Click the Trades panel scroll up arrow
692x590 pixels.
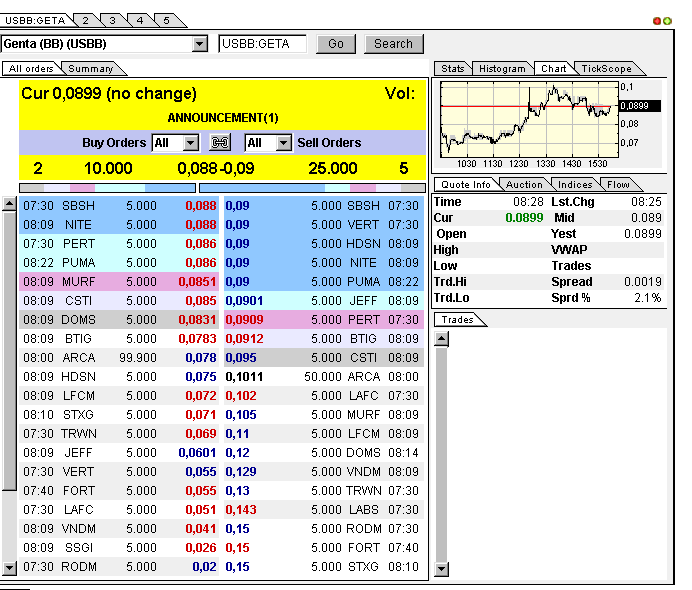[441, 339]
